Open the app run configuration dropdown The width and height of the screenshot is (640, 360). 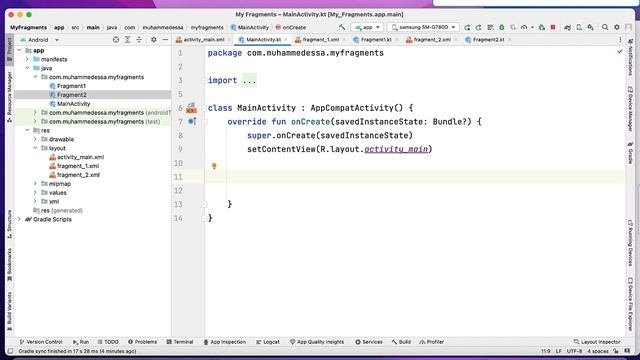367,27
